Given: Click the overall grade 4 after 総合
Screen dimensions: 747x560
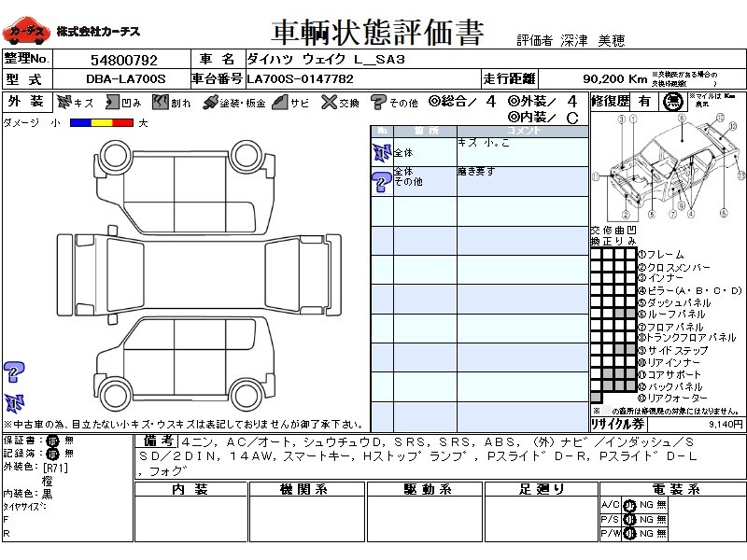Looking at the screenshot, I should click(491, 102).
